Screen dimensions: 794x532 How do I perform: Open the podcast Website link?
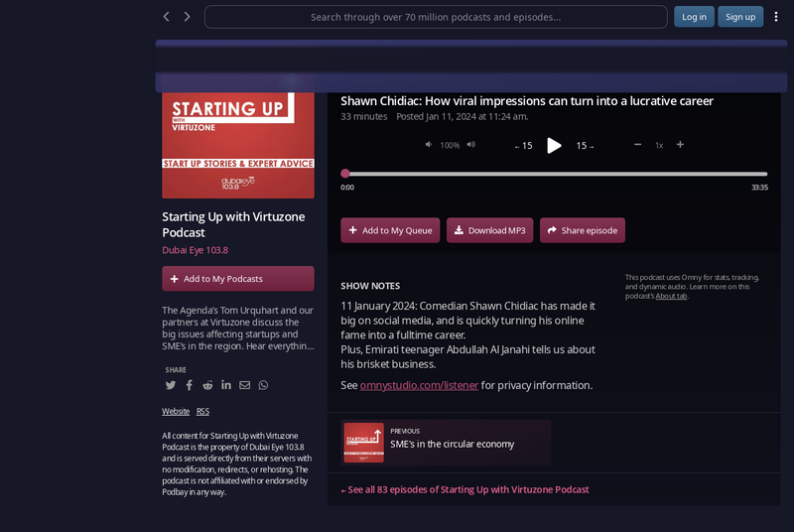(176, 412)
